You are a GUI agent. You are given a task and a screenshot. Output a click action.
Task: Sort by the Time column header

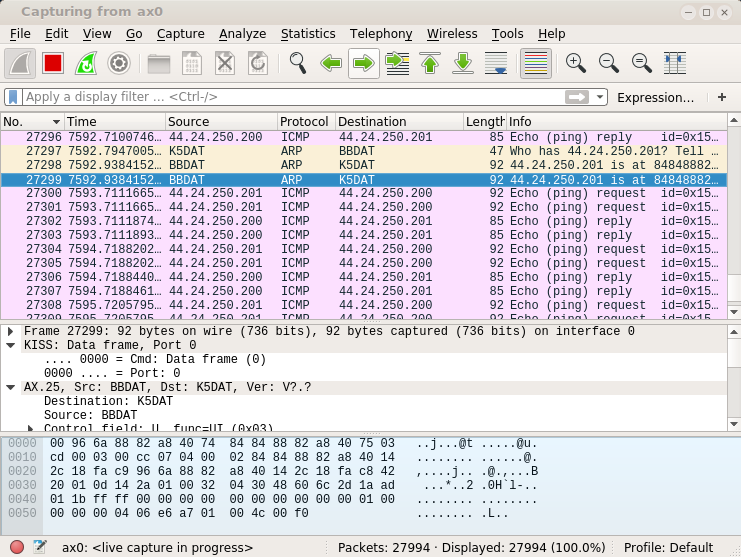point(115,122)
